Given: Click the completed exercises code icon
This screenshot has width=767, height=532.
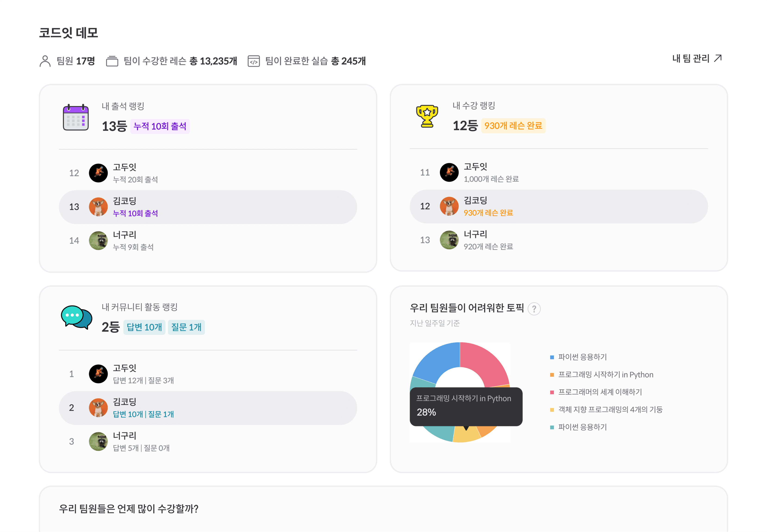Looking at the screenshot, I should click(254, 61).
